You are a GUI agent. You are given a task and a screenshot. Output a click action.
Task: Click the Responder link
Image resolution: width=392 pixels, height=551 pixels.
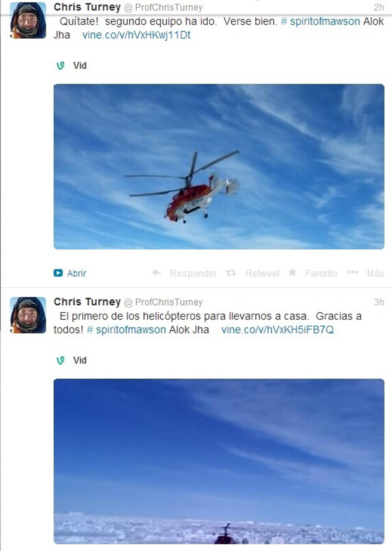click(x=193, y=273)
